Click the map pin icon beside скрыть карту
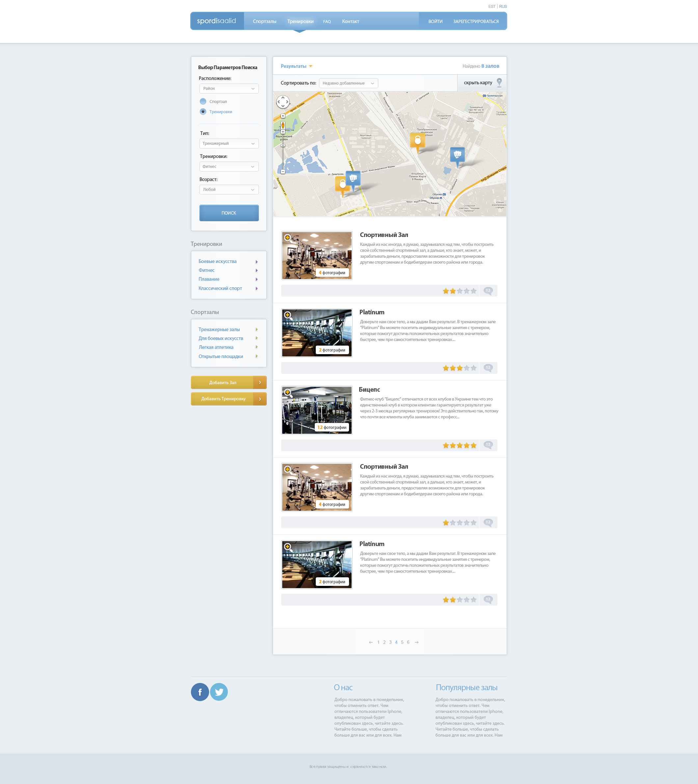 pos(499,83)
